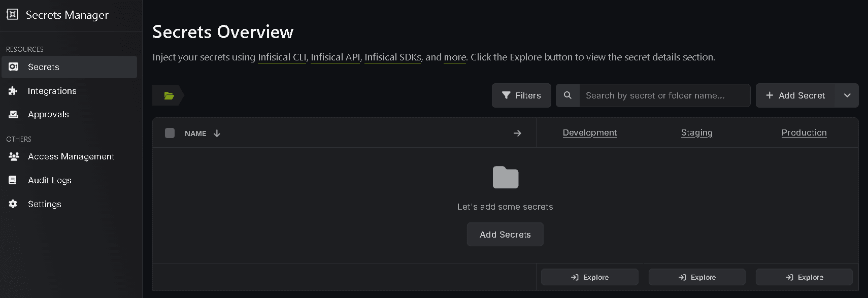Open the Filters menu

coord(521,95)
